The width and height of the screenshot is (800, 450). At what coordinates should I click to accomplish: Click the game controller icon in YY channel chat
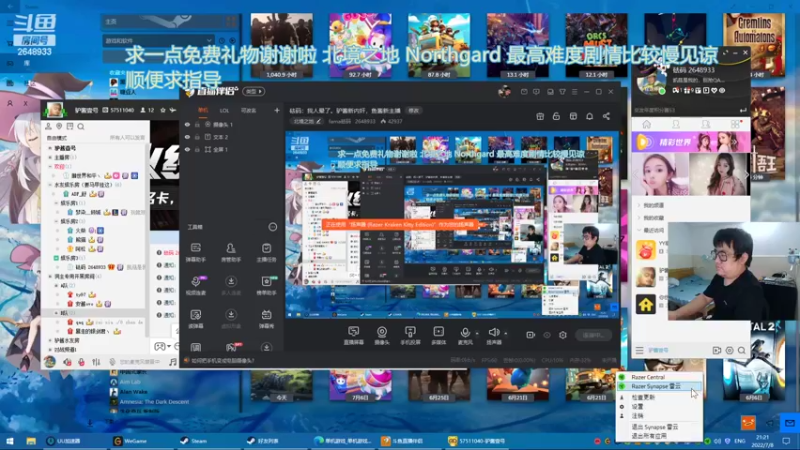[160, 346]
